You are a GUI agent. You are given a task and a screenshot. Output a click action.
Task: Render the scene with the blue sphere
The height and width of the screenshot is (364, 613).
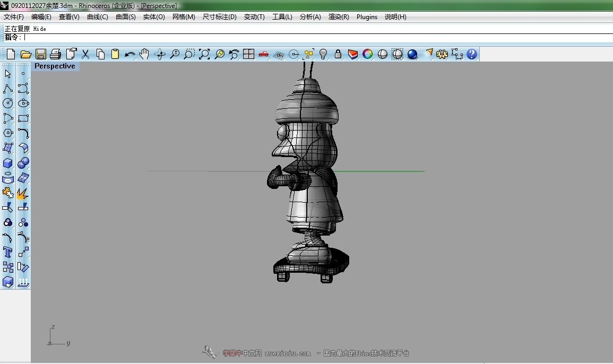[x=412, y=54]
